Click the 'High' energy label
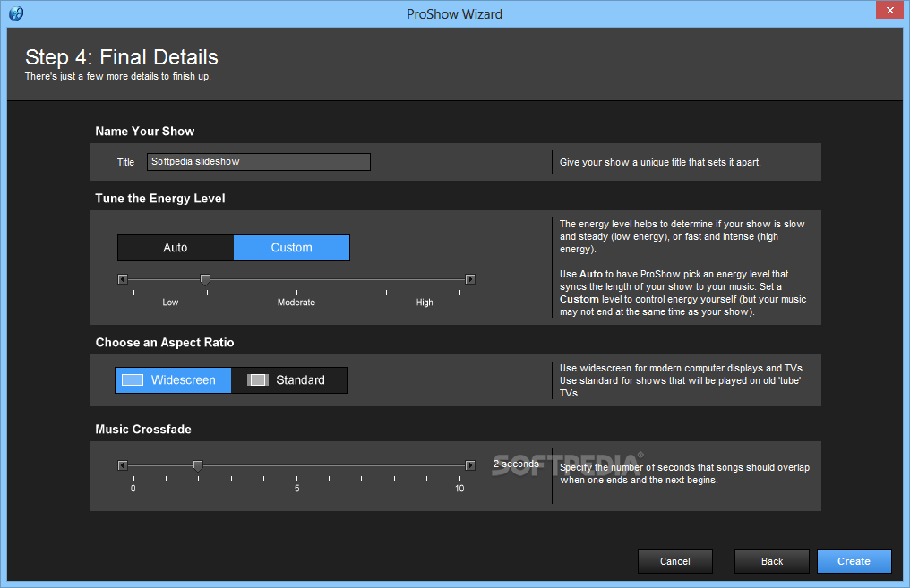The width and height of the screenshot is (910, 588). pyautogui.click(x=425, y=303)
